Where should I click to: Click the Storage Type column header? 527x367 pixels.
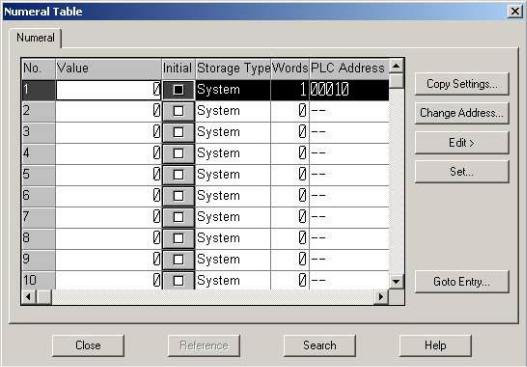pos(233,69)
